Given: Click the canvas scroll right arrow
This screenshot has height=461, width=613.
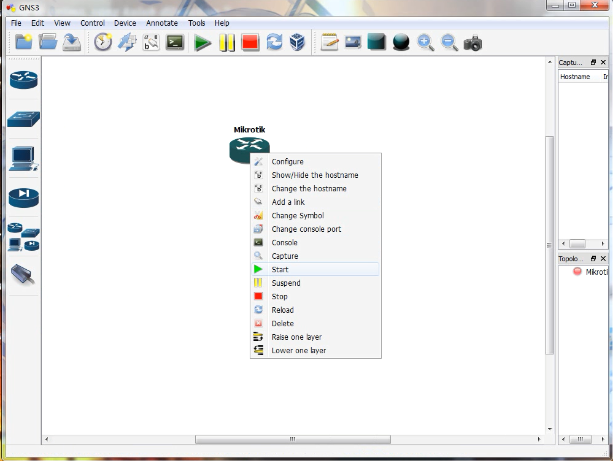Looking at the screenshot, I should (x=539, y=439).
